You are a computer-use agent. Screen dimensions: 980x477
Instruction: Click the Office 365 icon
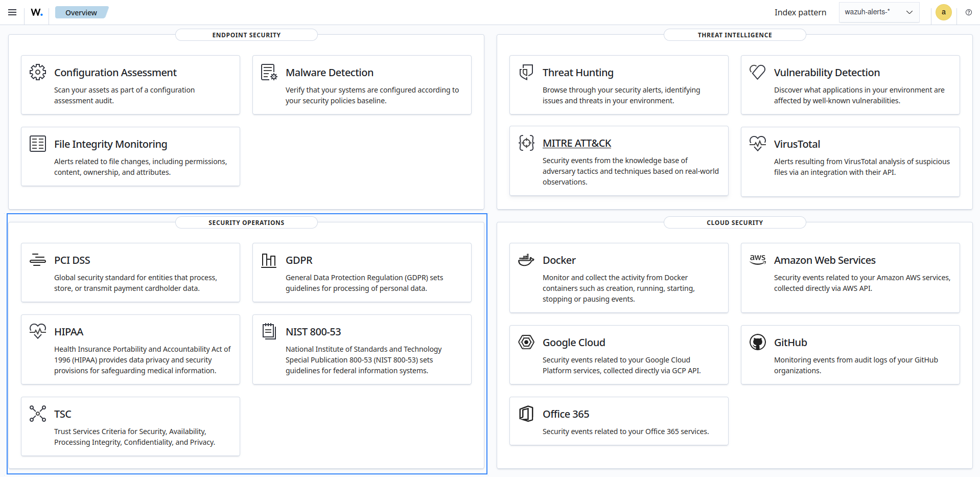(x=526, y=414)
